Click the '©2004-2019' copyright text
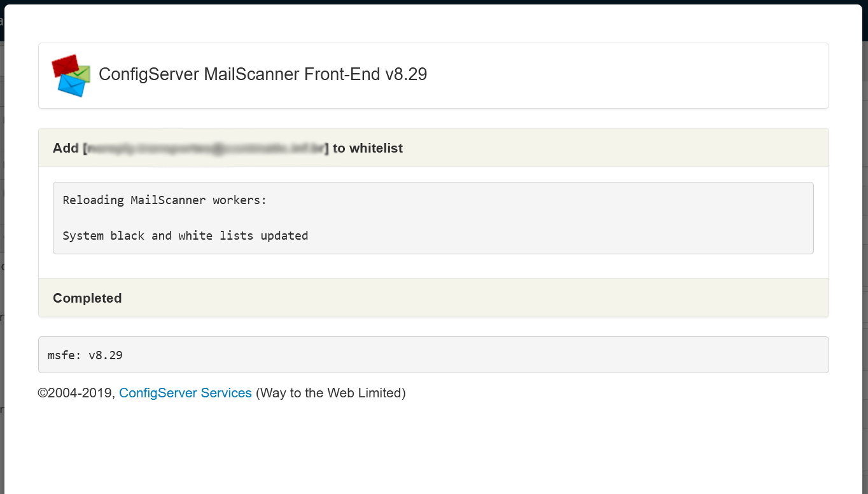The height and width of the screenshot is (494, 868). pyautogui.click(x=76, y=393)
